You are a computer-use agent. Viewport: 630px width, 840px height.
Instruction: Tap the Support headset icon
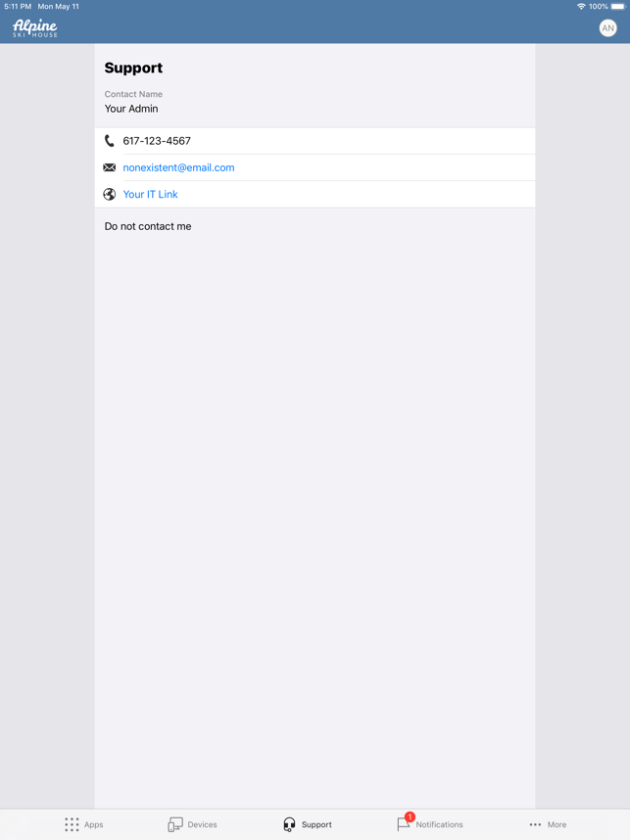[289, 824]
